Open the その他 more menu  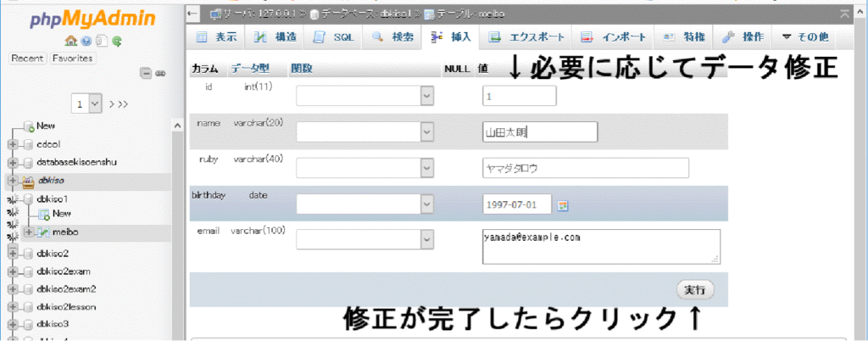(x=804, y=37)
